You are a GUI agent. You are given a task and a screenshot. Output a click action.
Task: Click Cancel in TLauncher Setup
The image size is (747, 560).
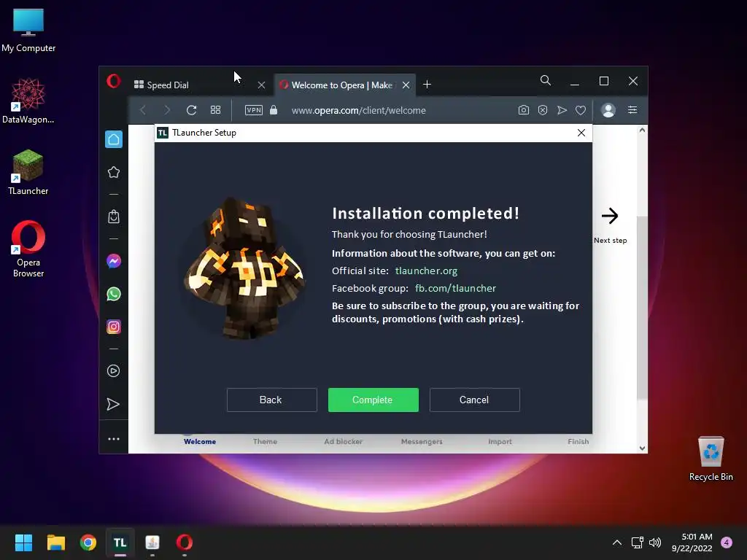(474, 400)
